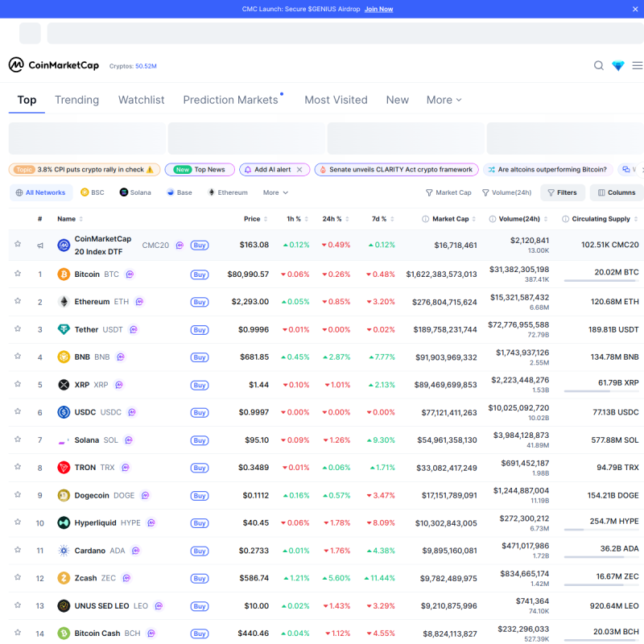Click the BNB coin logo
This screenshot has height=644, width=644.
point(64,357)
